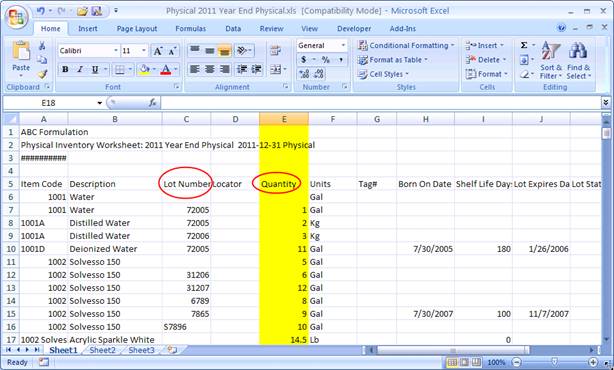Click the Insert Function fx icon
Screen dimensions: 614x370
153,103
